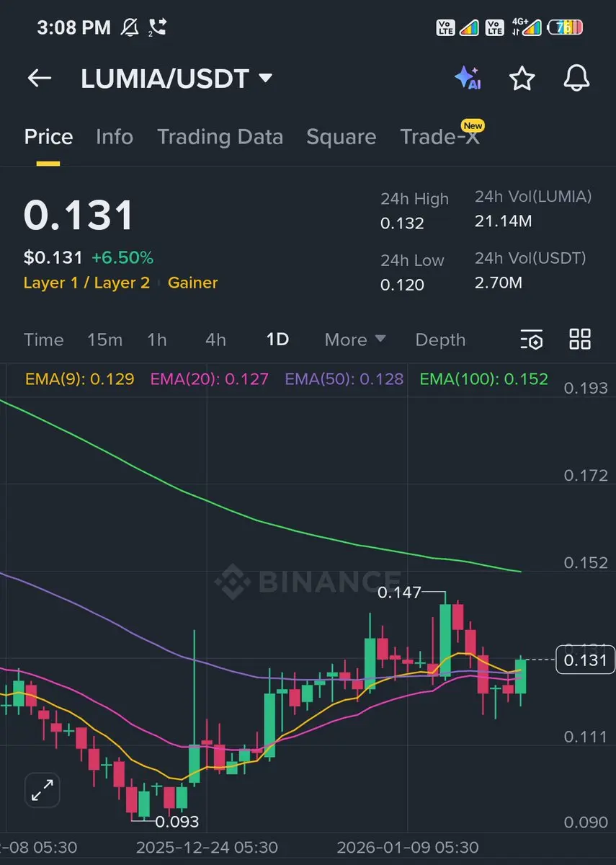
Task: Tap the Layer 1 / Layer 2 tag
Action: (x=86, y=283)
